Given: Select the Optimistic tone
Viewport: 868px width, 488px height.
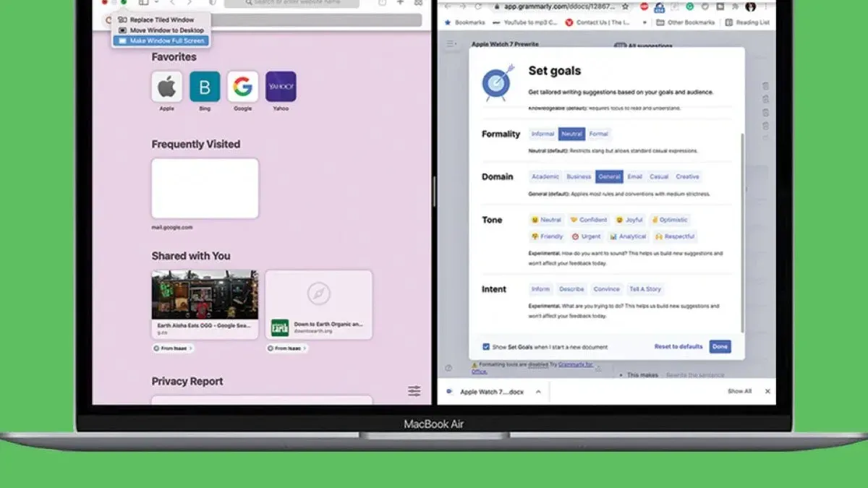Looking at the screenshot, I should (x=670, y=220).
